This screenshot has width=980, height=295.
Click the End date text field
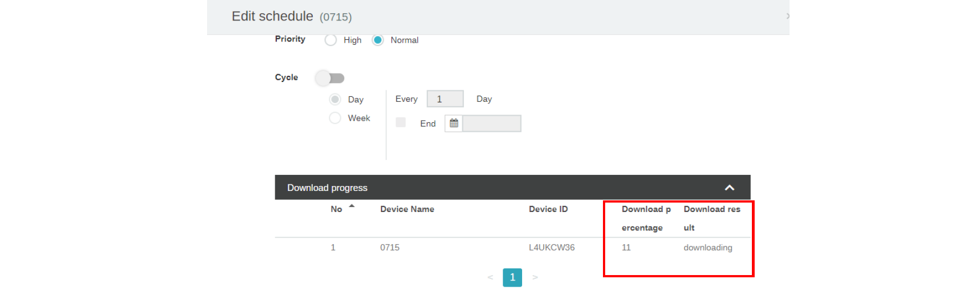[x=492, y=123]
